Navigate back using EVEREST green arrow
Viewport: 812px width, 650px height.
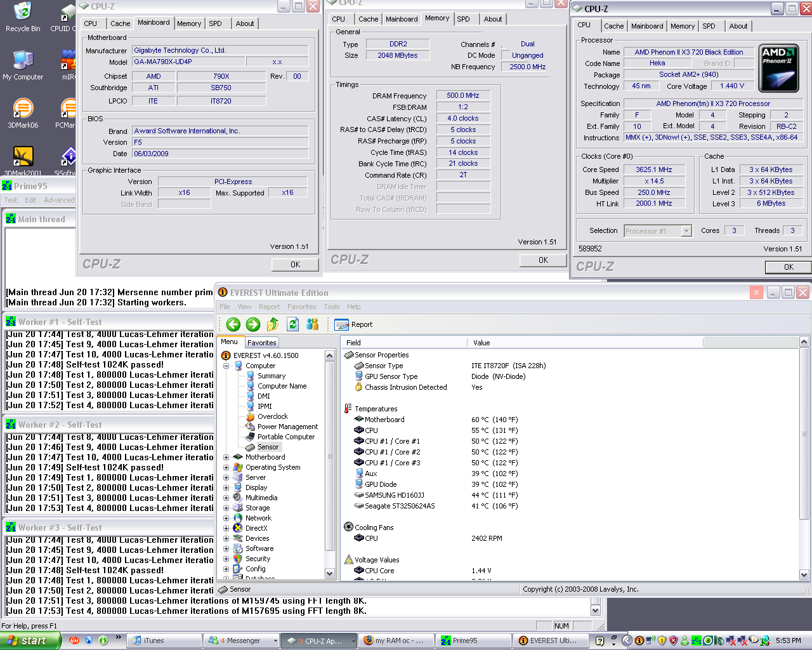232,324
